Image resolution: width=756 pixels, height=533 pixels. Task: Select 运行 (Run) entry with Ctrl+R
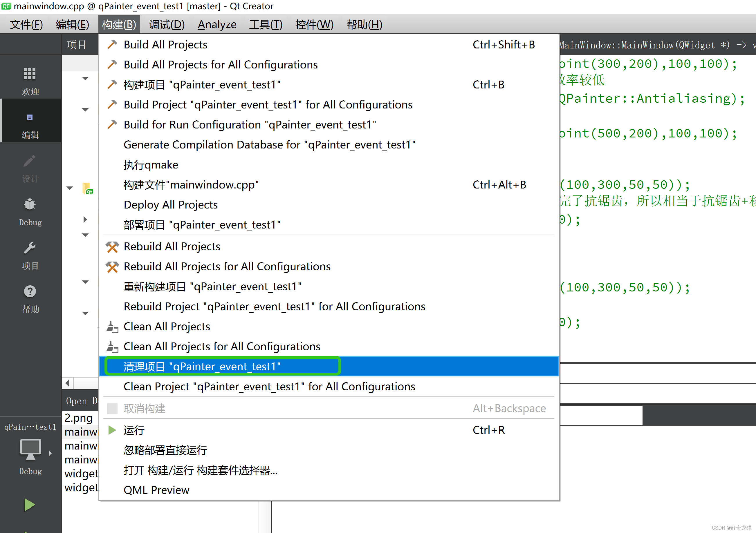[x=134, y=430]
